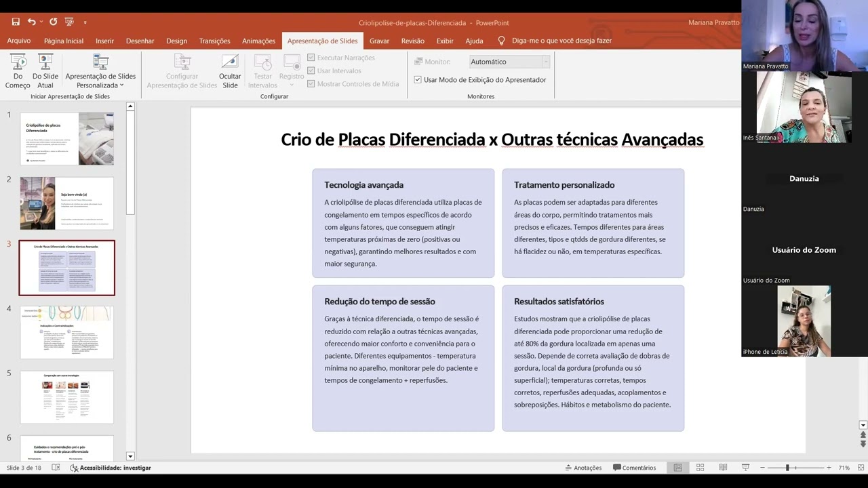Select slide 2 thumbnail Seja bem vindo
The image size is (868, 488).
tap(67, 203)
